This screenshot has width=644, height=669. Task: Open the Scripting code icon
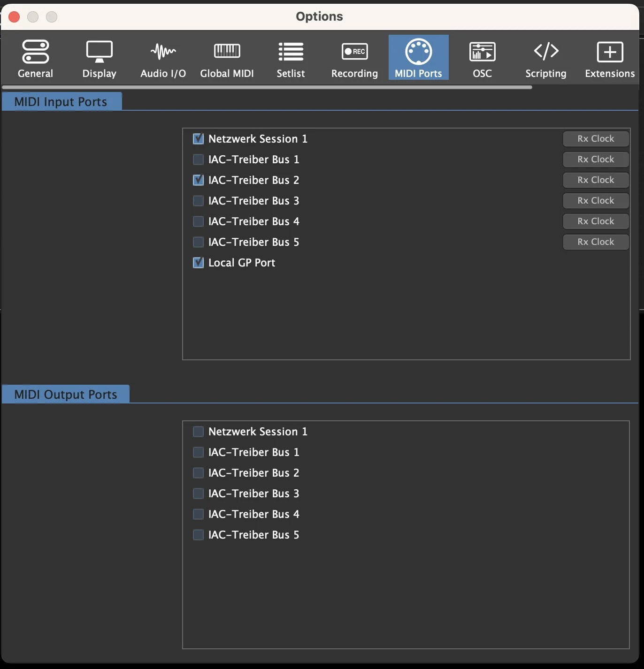tap(545, 57)
